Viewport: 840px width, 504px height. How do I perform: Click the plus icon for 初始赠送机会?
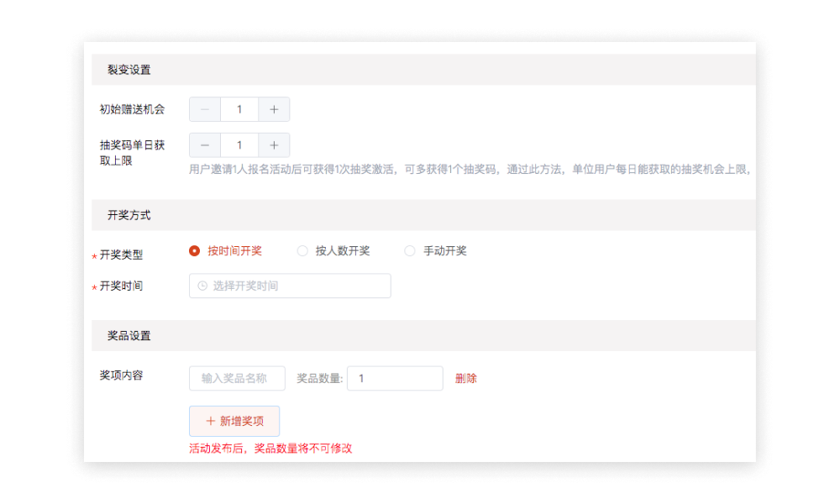click(x=273, y=109)
